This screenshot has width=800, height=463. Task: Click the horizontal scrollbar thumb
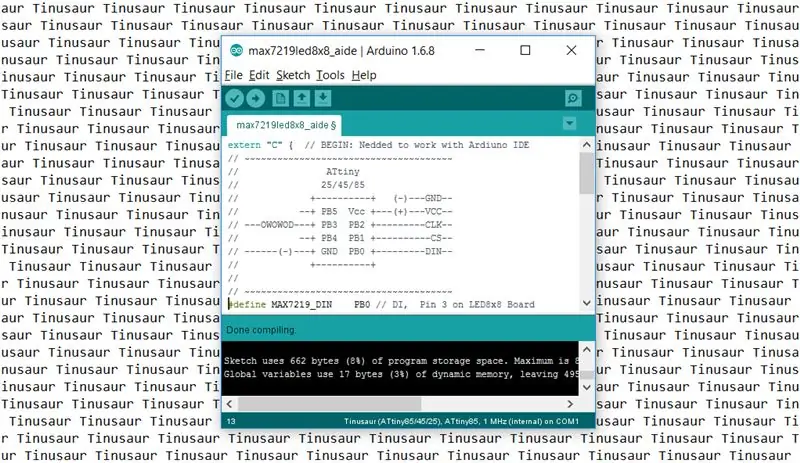click(x=330, y=404)
